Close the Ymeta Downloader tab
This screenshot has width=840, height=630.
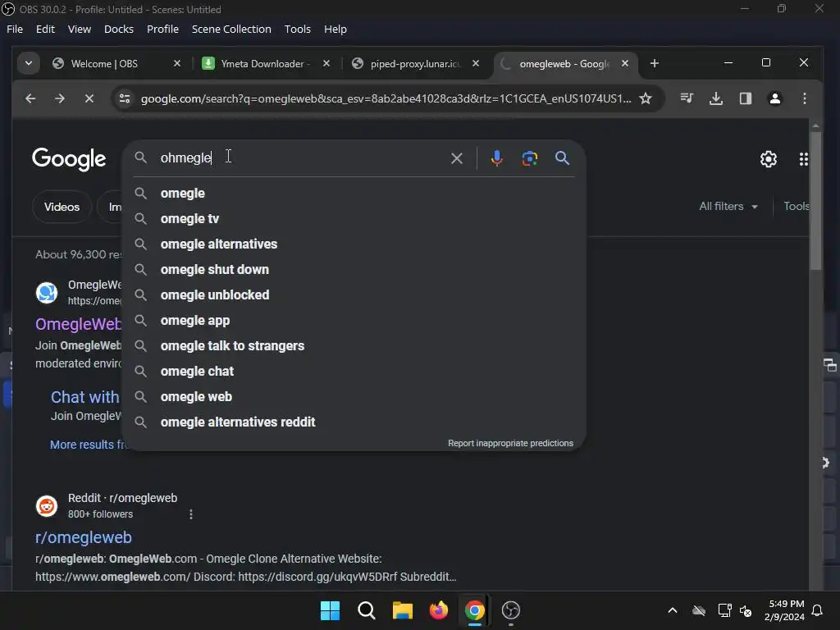tap(326, 63)
